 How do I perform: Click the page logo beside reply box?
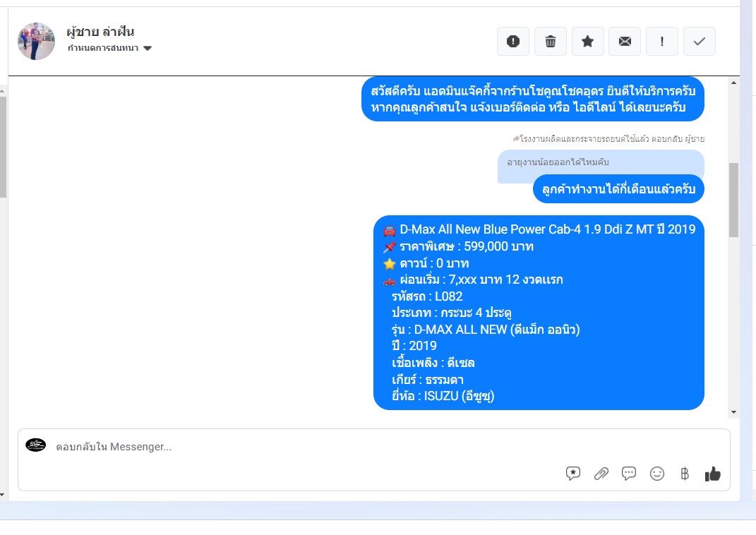click(x=36, y=445)
